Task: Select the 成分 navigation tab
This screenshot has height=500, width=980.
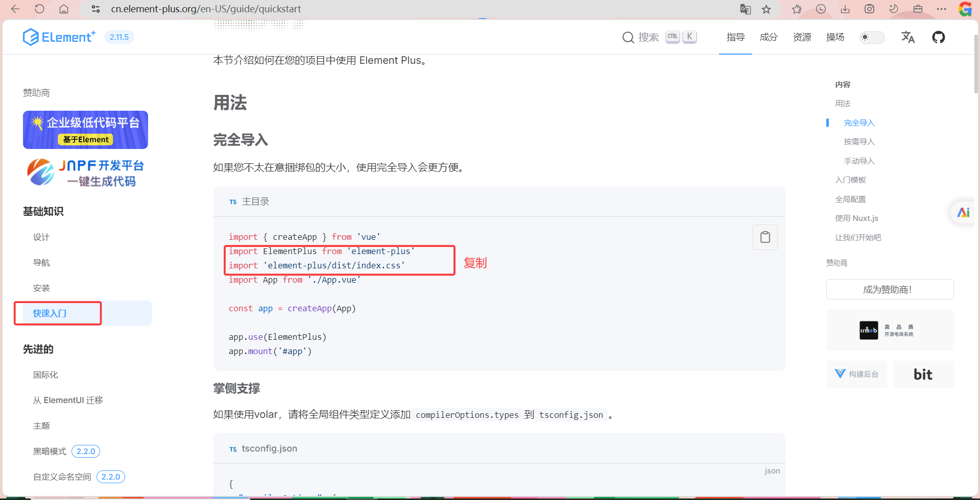Action: (769, 37)
